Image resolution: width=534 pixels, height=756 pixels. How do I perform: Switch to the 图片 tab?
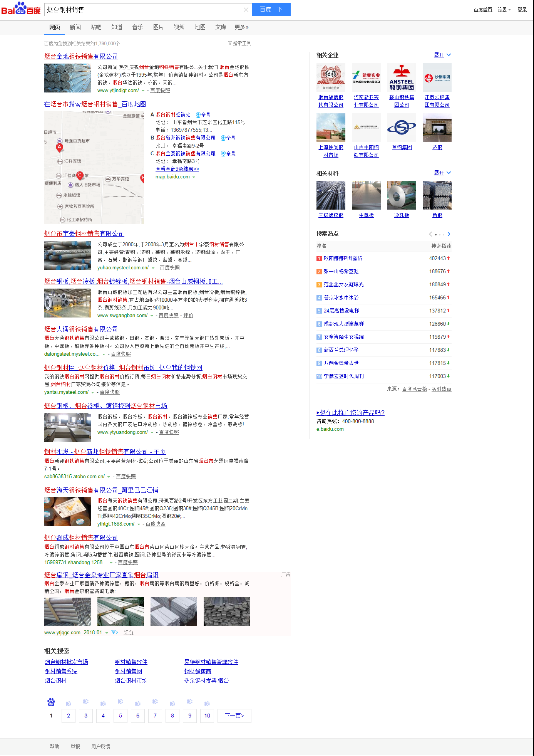tap(158, 27)
